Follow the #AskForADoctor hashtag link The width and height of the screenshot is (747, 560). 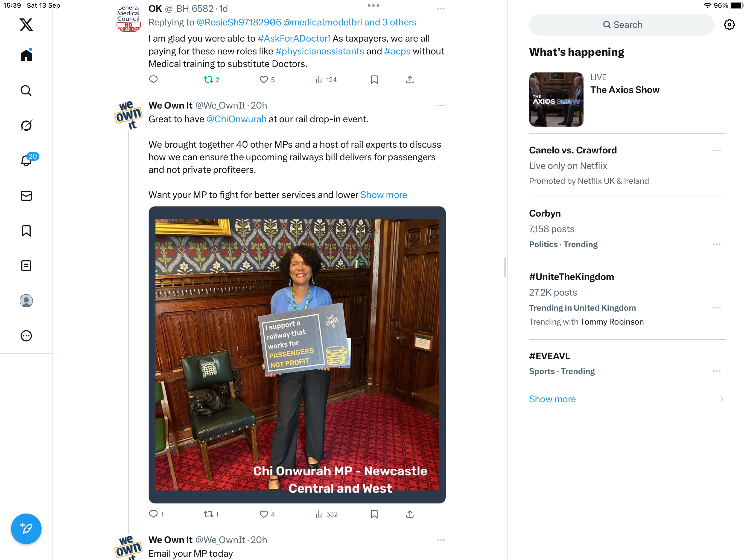tap(293, 39)
